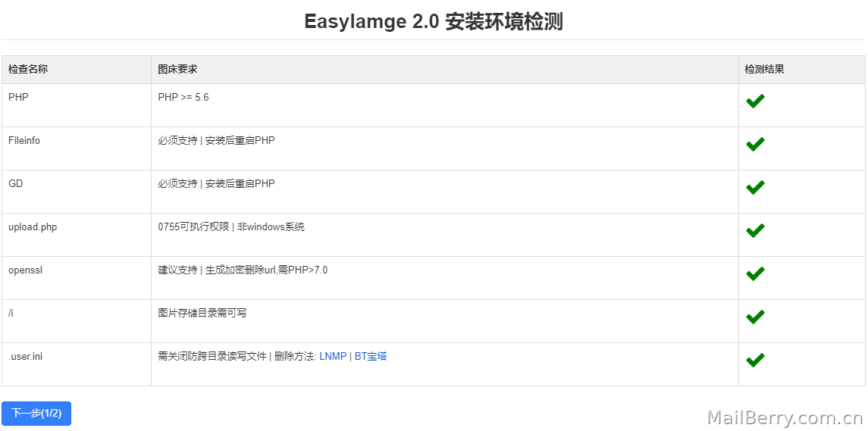The width and height of the screenshot is (868, 431).
Task: Click the 检查名称 column header
Action: point(77,70)
